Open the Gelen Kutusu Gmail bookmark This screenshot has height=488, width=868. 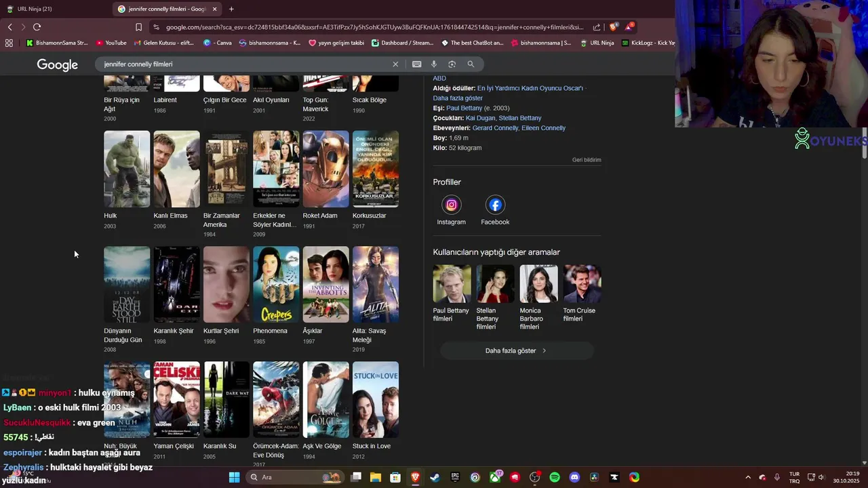[x=163, y=43]
